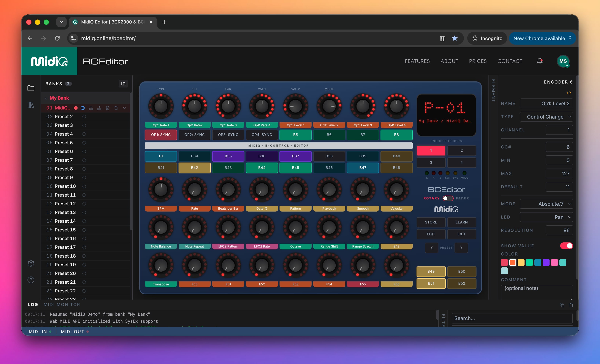Switch to the MIDI MONITOR tab
This screenshot has width=600, height=364.
coord(62,305)
